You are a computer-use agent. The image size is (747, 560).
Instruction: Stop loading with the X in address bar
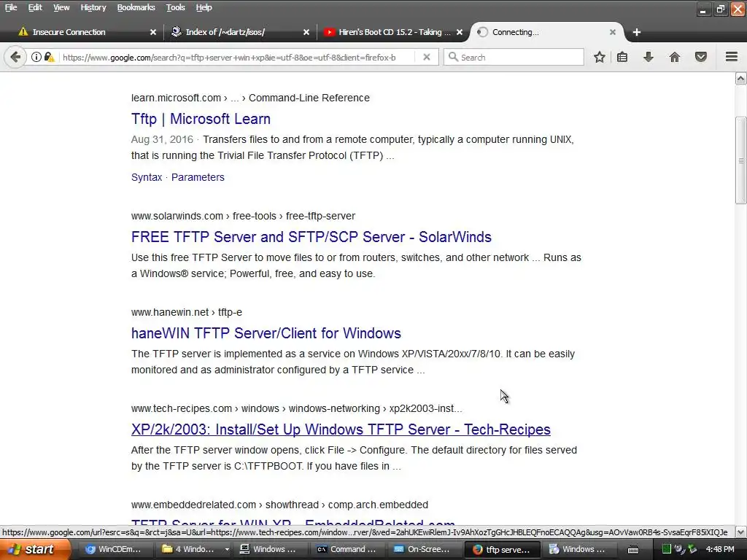(x=426, y=57)
